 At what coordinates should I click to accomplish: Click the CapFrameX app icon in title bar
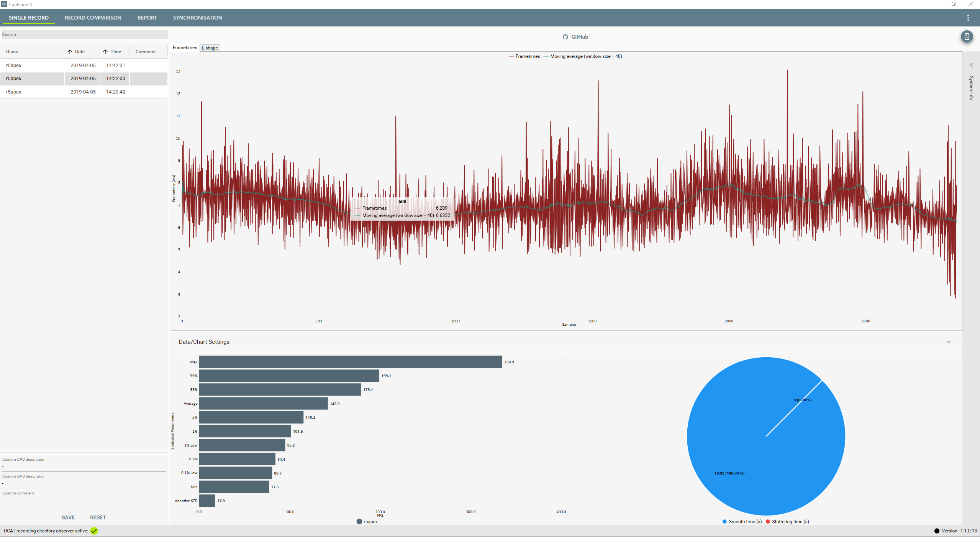point(4,4)
